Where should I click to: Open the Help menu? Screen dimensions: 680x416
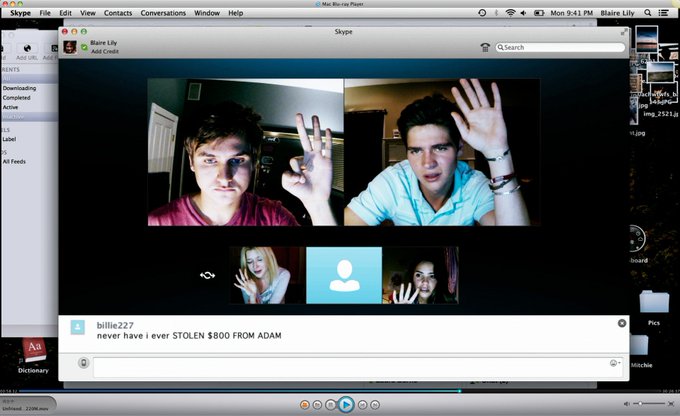(x=235, y=13)
